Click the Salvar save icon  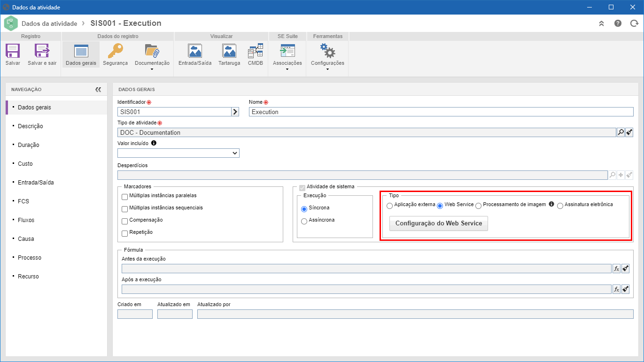(13, 51)
